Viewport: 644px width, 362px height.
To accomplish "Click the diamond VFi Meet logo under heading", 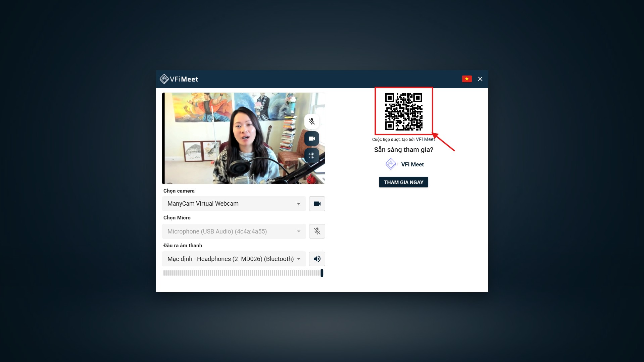I will pyautogui.click(x=391, y=164).
